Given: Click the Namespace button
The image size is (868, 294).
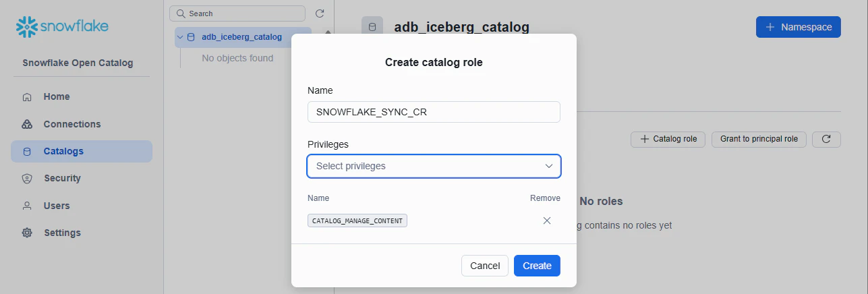Looking at the screenshot, I should [798, 27].
